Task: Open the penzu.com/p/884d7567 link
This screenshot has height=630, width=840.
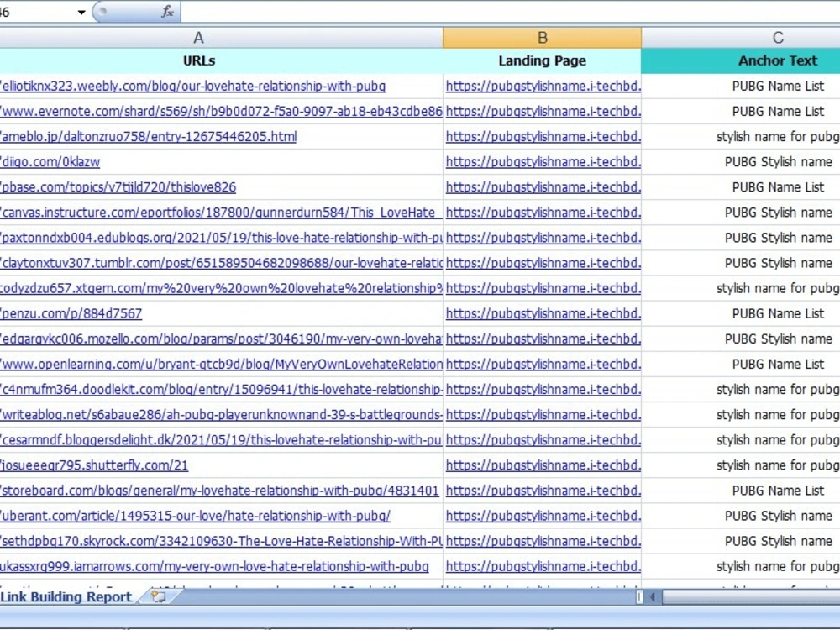Action: tap(71, 313)
